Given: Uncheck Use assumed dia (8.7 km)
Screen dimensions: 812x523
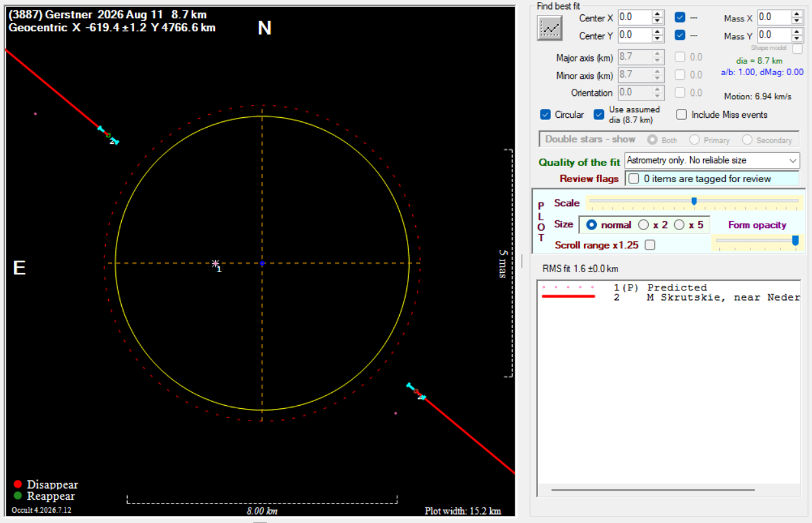Looking at the screenshot, I should pyautogui.click(x=599, y=115).
